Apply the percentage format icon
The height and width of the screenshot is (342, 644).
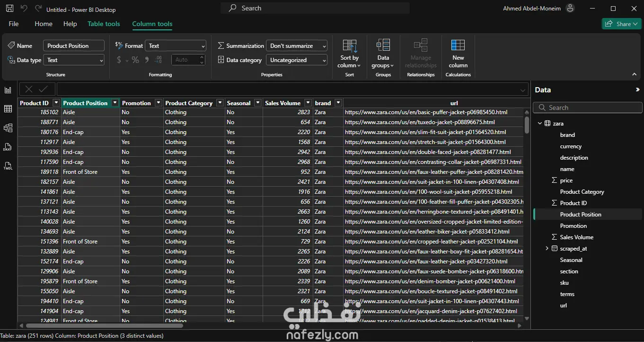point(135,60)
